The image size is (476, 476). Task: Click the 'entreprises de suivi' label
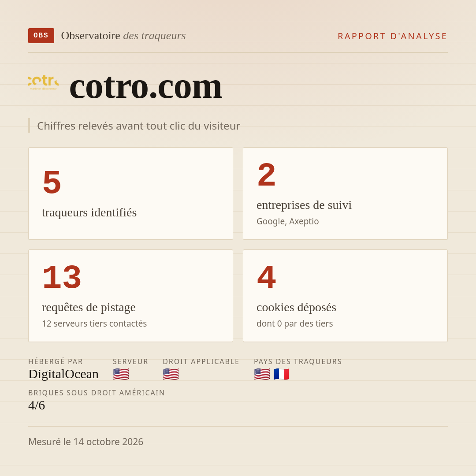coord(304,205)
